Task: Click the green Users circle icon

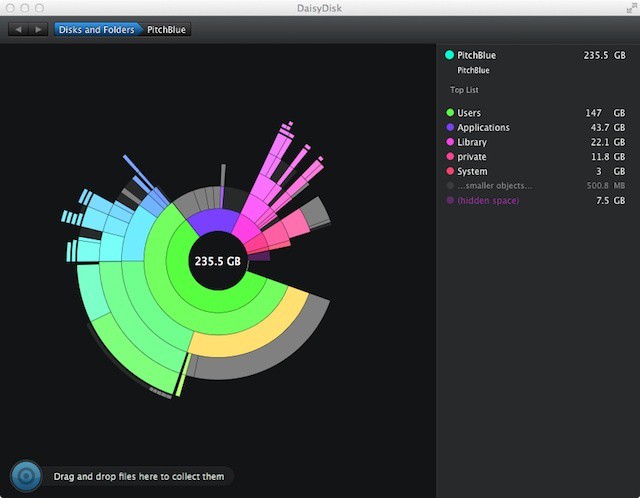Action: 450,113
